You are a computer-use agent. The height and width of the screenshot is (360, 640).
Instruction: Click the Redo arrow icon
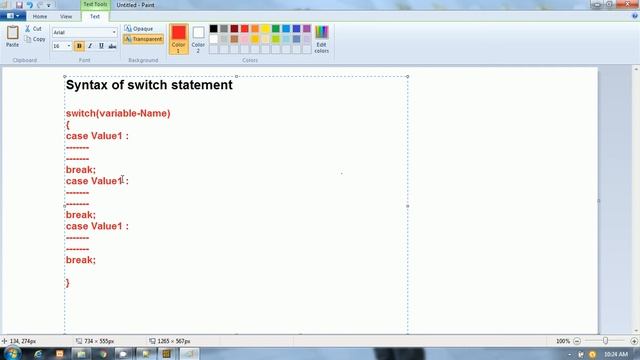click(40, 5)
